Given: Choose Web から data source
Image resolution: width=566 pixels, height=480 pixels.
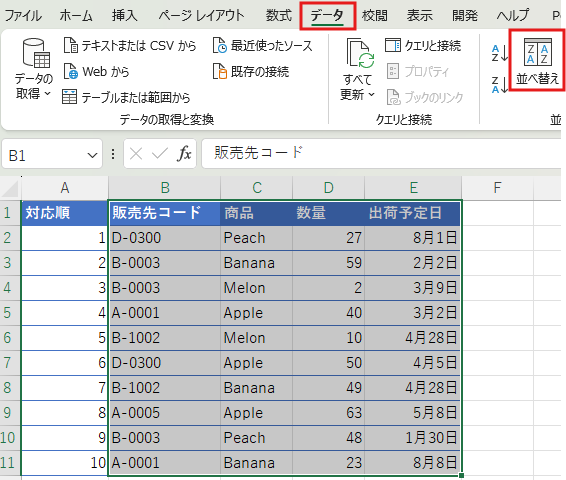Looking at the screenshot, I should [97, 71].
